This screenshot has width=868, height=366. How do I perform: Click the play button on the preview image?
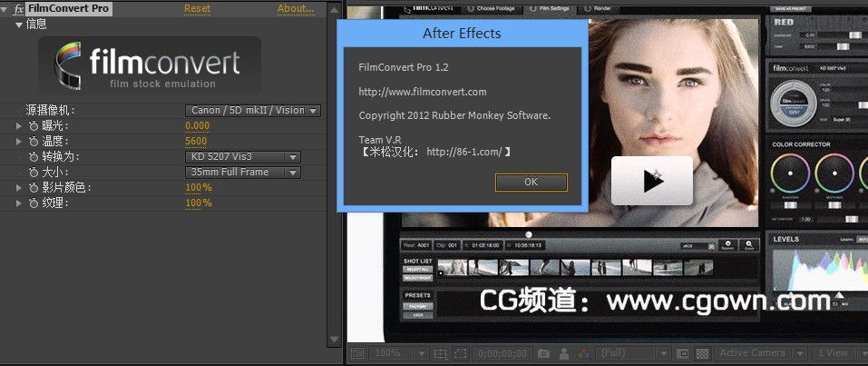coord(651,180)
